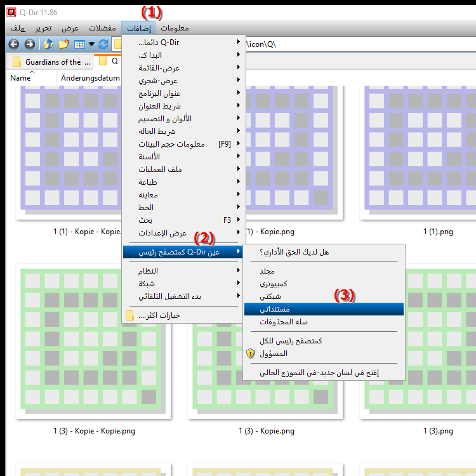Expand the الألوان و التصميم submenu
Viewport: 476px width, 476px height.
pyautogui.click(x=183, y=119)
